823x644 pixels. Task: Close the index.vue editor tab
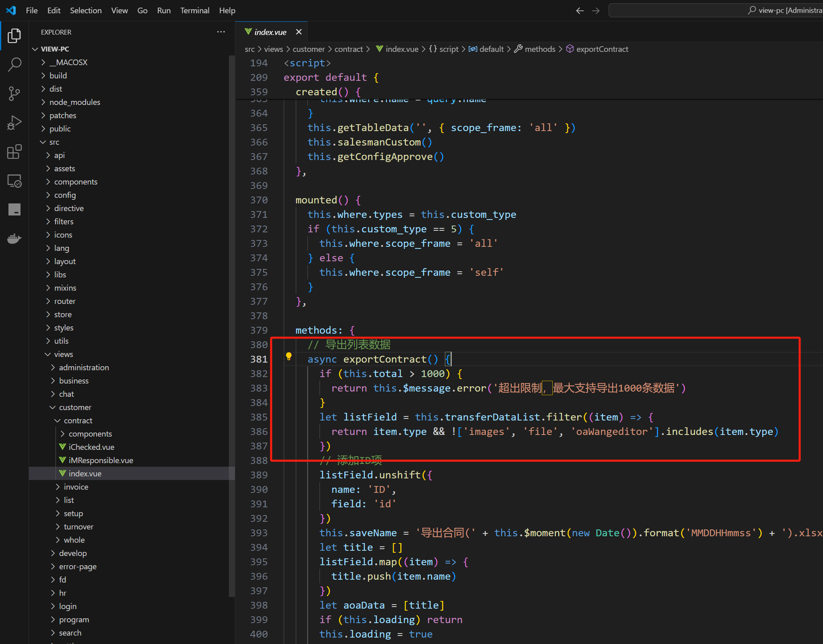tap(299, 32)
